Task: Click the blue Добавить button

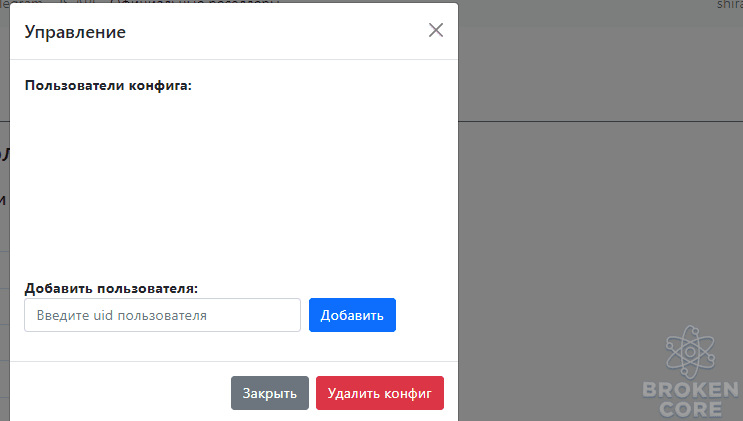Action: (352, 315)
